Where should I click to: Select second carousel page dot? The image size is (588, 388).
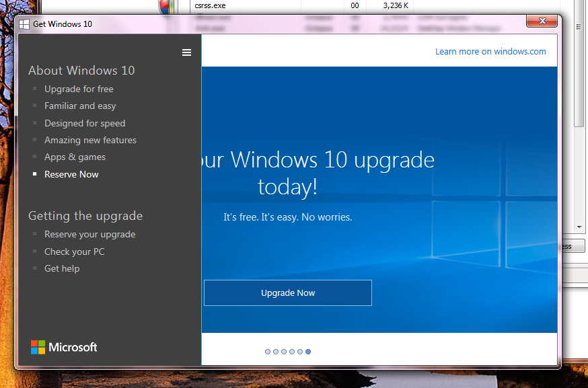click(276, 352)
